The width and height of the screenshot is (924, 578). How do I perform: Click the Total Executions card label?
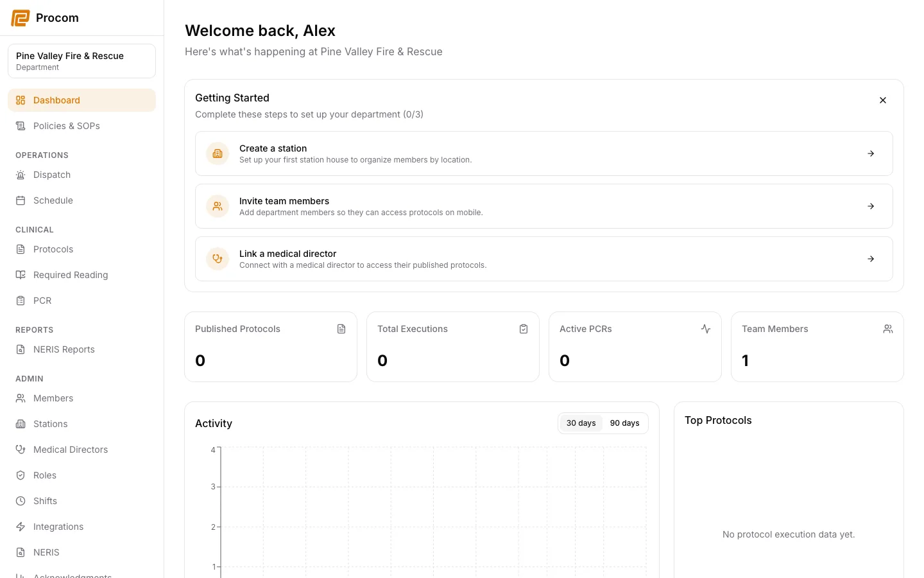coord(413,329)
